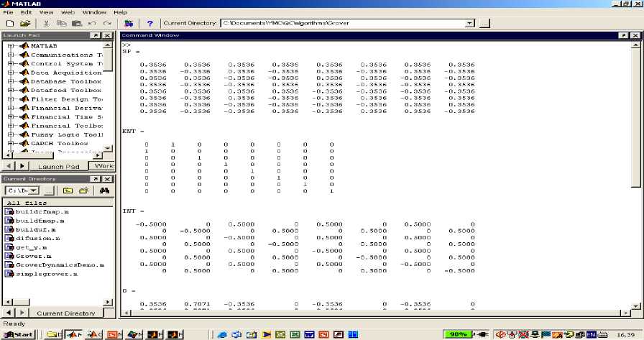Viewport: 644px width, 340px height.
Task: Click the Redo toolbar icon
Action: click(x=107, y=24)
